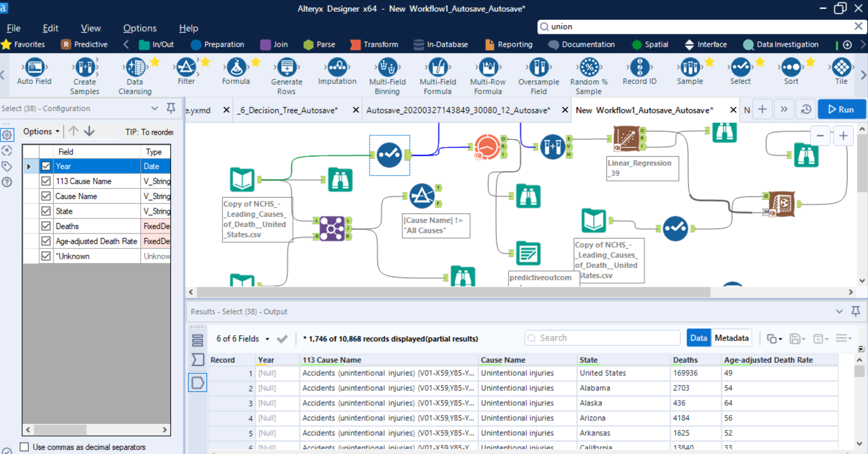Image resolution: width=868 pixels, height=454 pixels.
Task: Click the red Create Samples node on canvas
Action: pyautogui.click(x=487, y=147)
